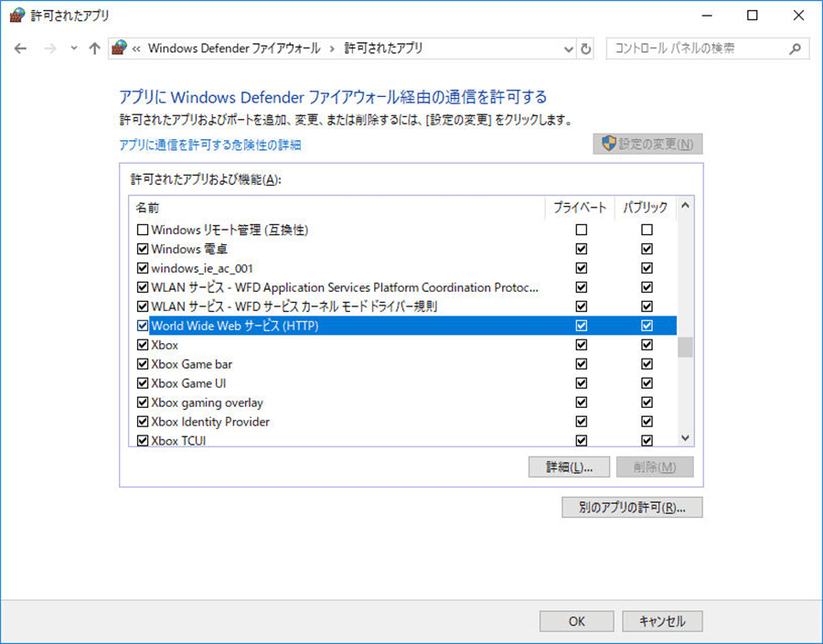Expand the address bar history dropdown
The height and width of the screenshot is (644, 823).
point(569,48)
